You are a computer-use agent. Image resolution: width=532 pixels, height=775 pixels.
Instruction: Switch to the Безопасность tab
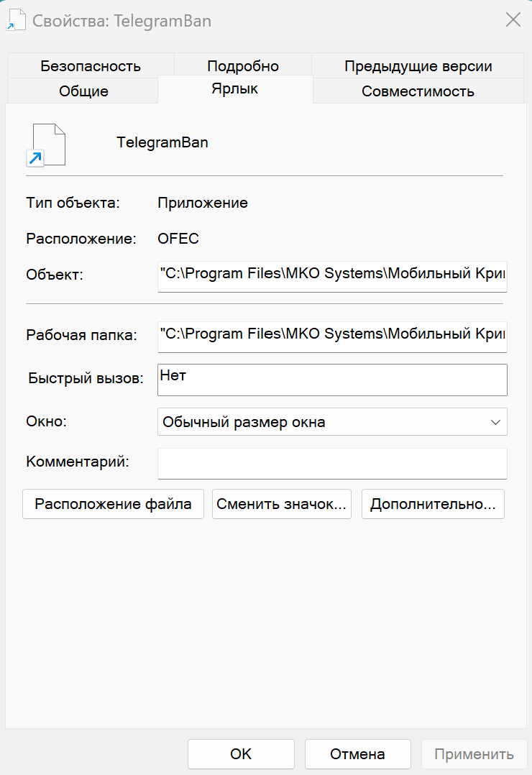coord(91,65)
